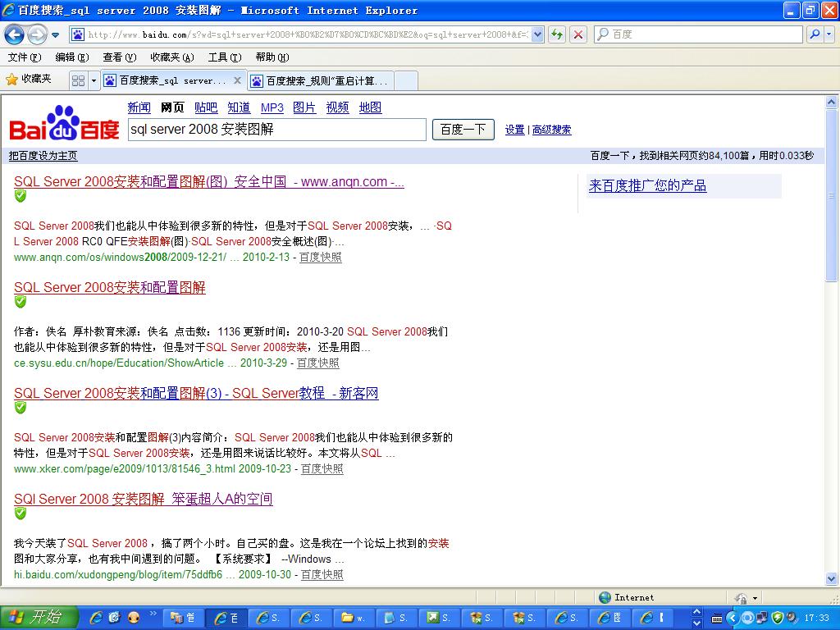This screenshot has height=630, width=840.
Task: Select the MP3 search category link
Action: coord(272,107)
